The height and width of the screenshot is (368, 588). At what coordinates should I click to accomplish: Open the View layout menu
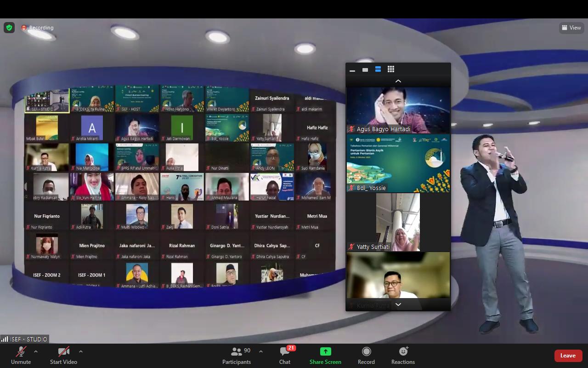[571, 28]
